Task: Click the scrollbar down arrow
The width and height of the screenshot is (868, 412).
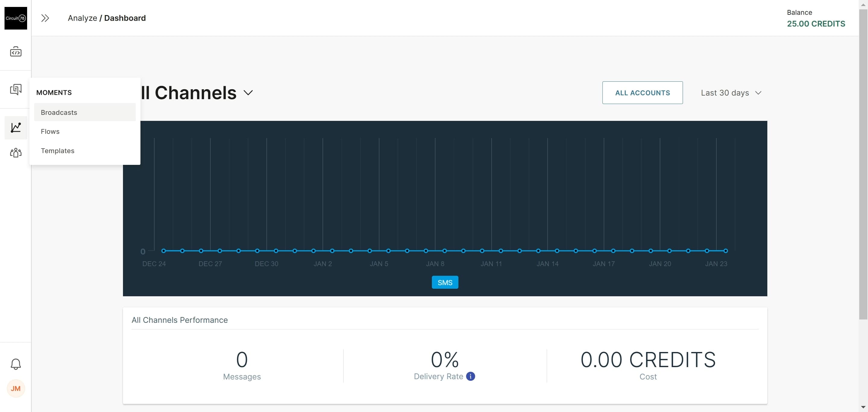Action: pos(863,407)
